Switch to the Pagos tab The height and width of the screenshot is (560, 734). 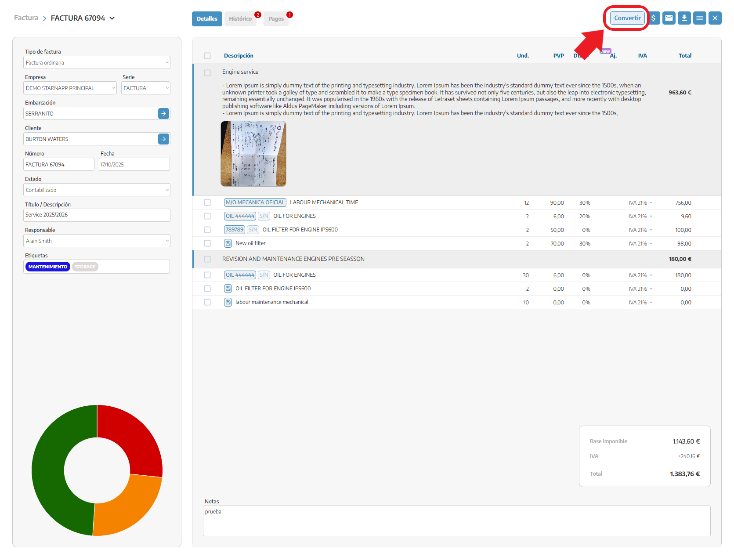tap(276, 19)
